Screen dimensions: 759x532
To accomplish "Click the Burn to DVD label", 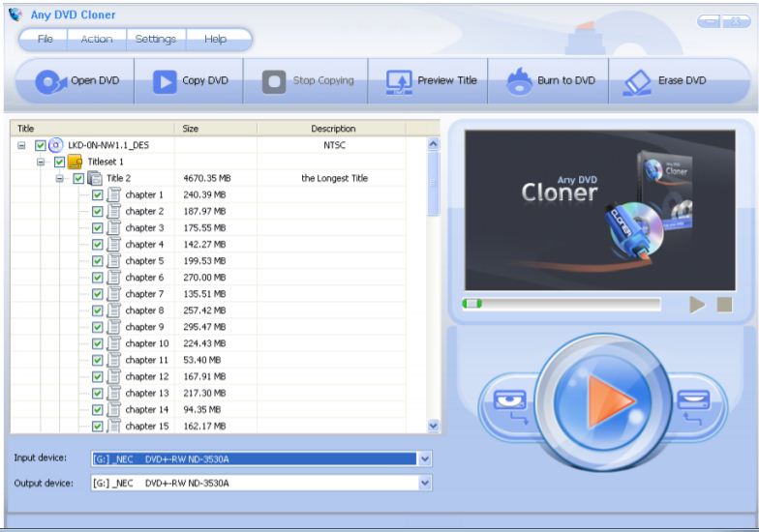I will pyautogui.click(x=566, y=80).
